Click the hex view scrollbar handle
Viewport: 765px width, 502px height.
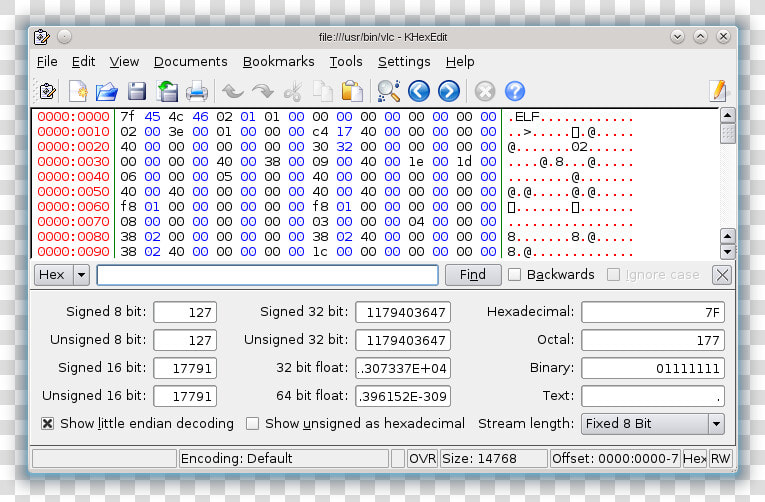point(727,134)
